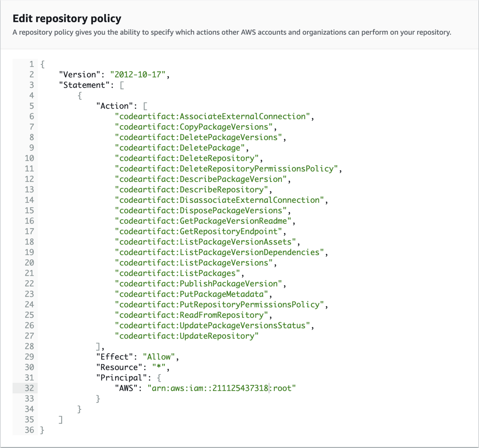This screenshot has height=448, width=479.
Task: Click the PutPackageMetadata action string
Action: pos(191,294)
